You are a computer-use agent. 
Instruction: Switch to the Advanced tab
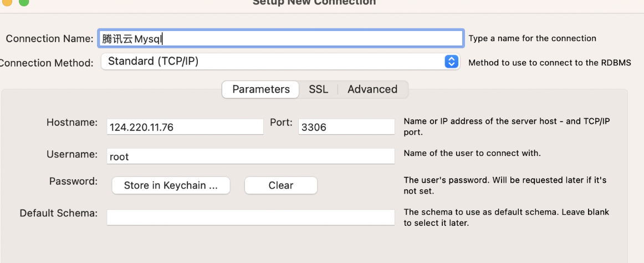pos(372,89)
